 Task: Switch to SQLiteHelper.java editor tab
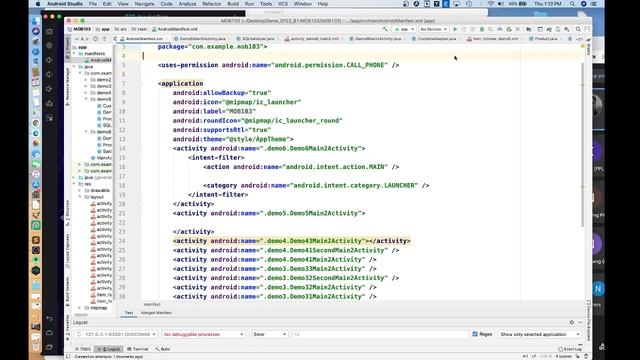point(255,39)
